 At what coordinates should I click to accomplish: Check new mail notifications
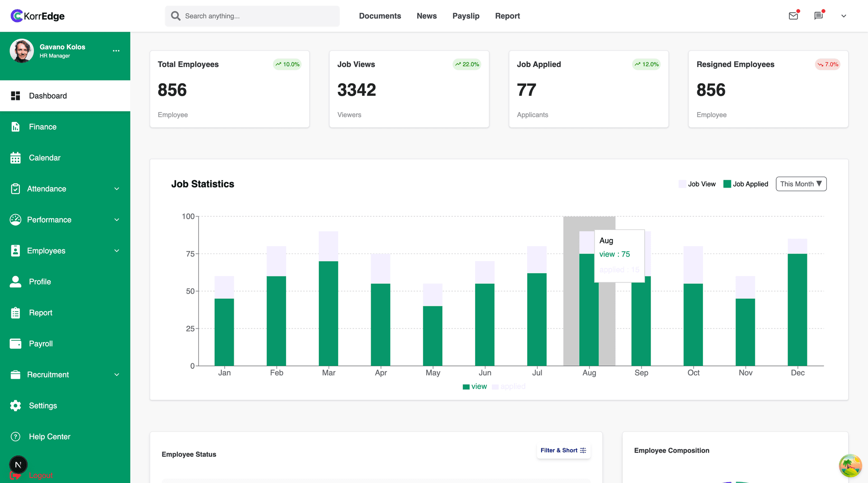(793, 16)
